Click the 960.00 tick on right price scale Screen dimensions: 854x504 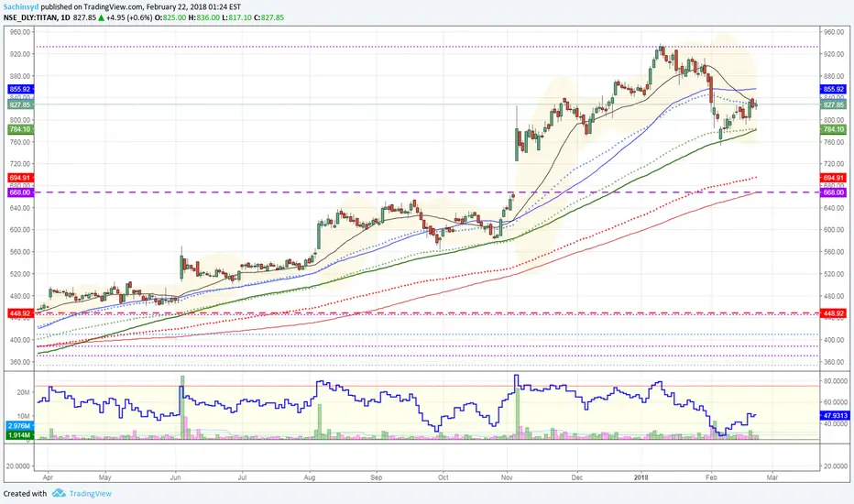[834, 32]
